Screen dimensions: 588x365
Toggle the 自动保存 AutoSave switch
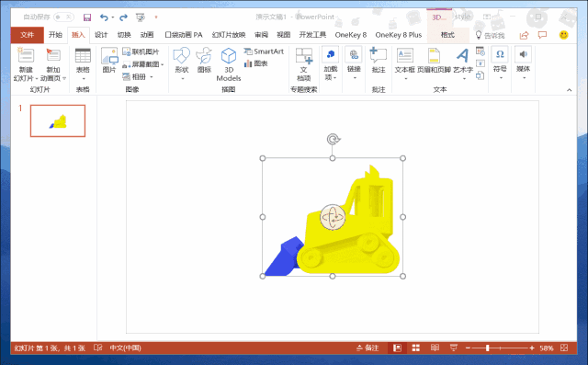(63, 17)
